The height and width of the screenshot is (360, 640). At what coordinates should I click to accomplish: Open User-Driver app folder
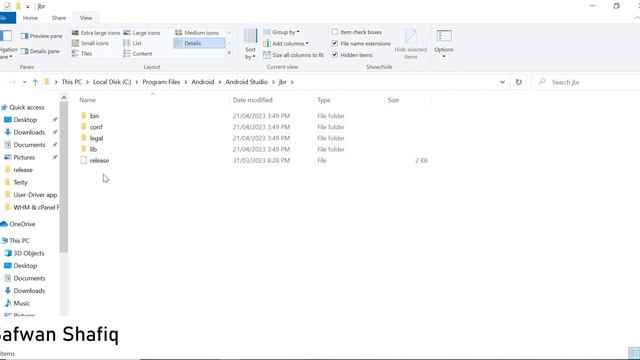point(35,195)
